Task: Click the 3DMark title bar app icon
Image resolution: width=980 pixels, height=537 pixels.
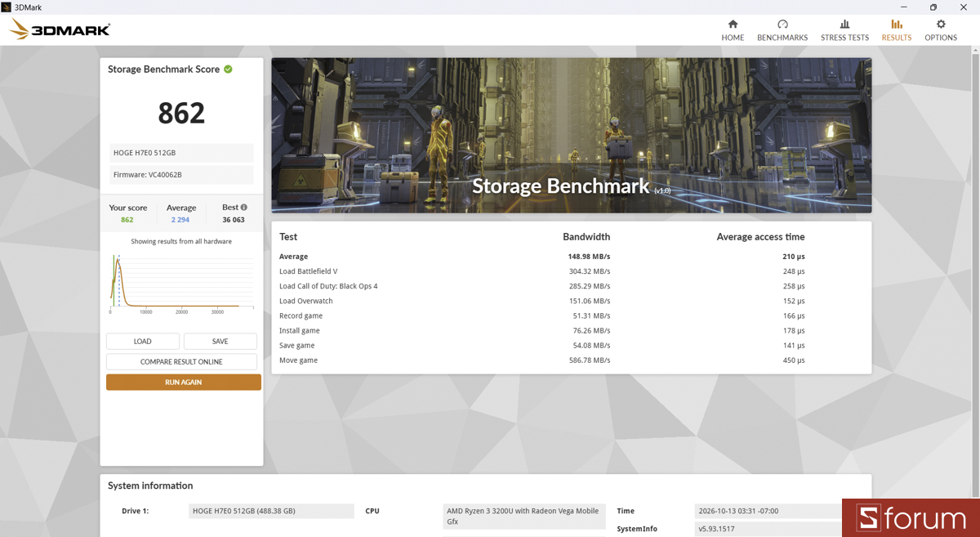Action: (x=7, y=7)
